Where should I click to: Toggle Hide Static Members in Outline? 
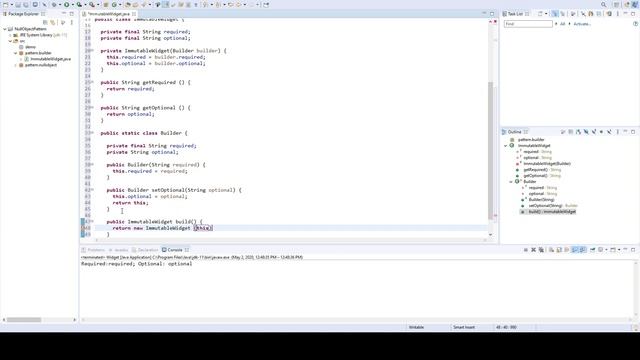[594, 132]
